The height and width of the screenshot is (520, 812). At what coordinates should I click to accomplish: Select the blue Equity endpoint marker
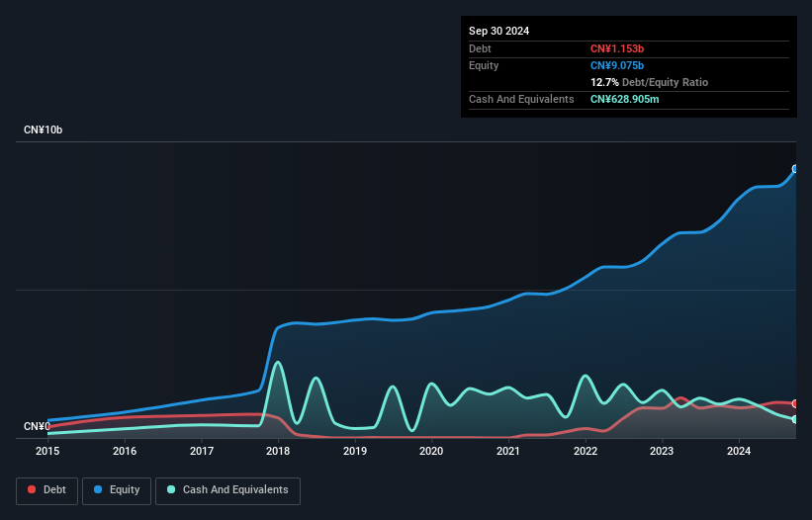[795, 169]
